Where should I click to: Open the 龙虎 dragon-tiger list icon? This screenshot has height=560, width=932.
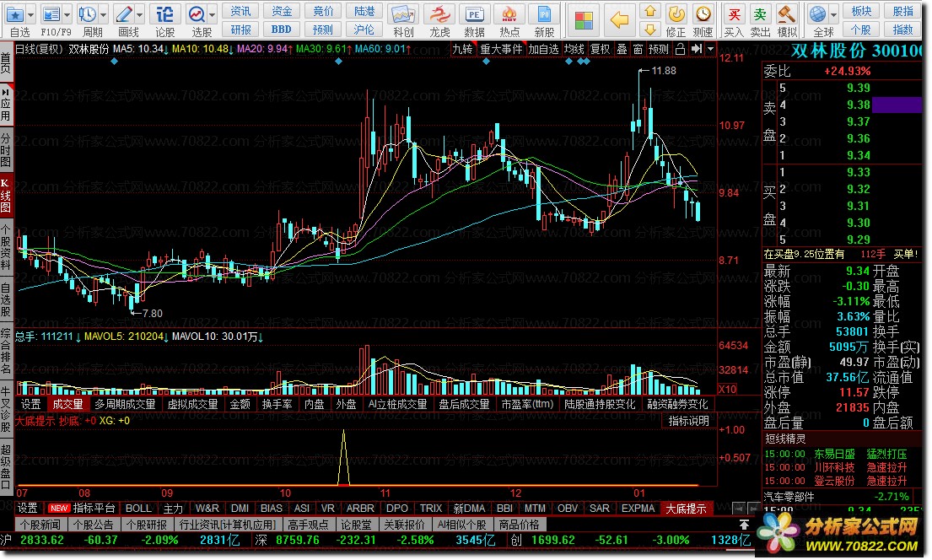pyautogui.click(x=439, y=15)
